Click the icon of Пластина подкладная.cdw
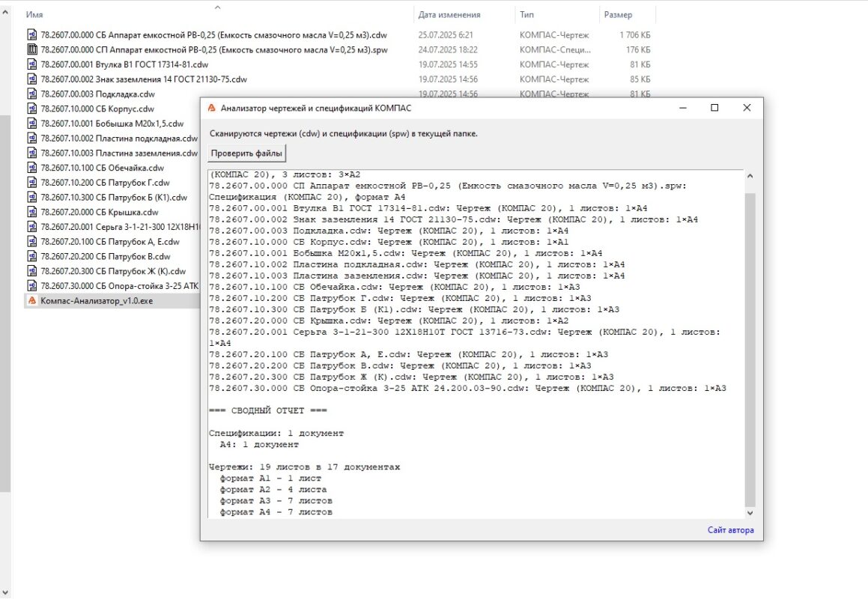Screen dimensions: 868x599 pos(32,138)
